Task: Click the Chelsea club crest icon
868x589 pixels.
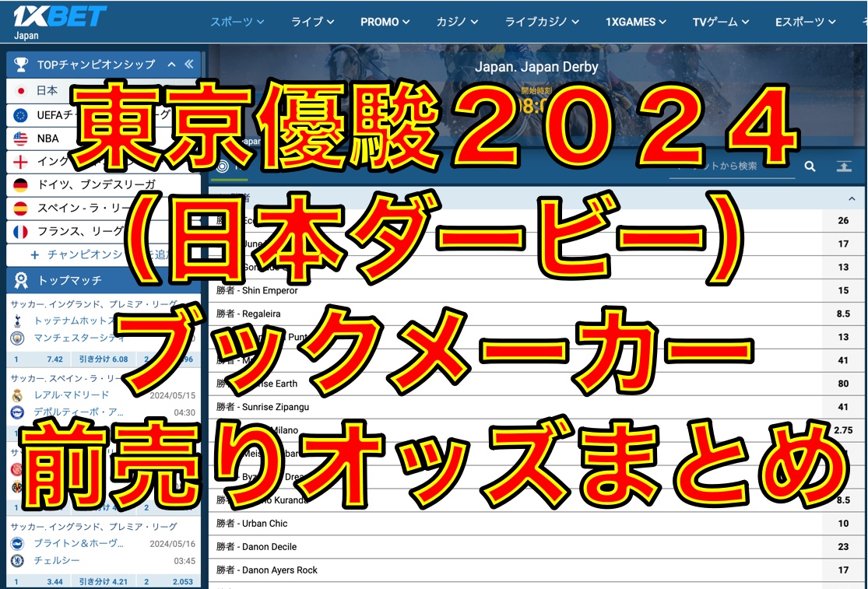Action: coord(18,561)
